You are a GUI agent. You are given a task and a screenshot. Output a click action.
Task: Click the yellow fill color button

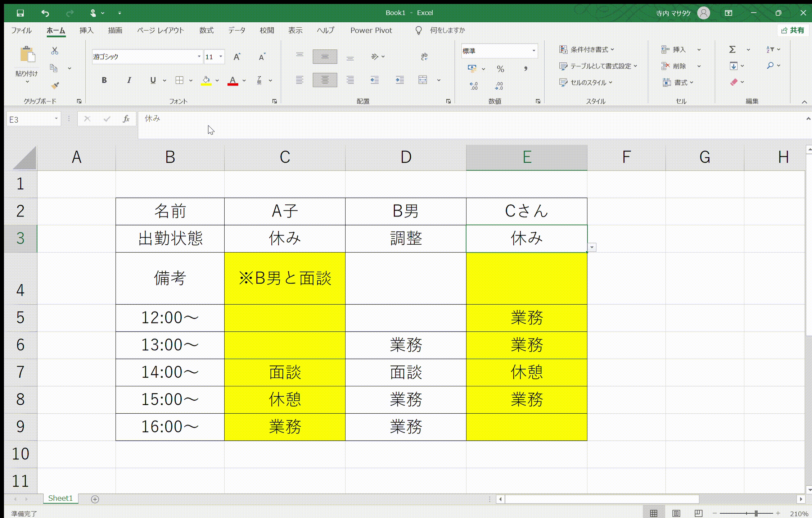coord(206,80)
